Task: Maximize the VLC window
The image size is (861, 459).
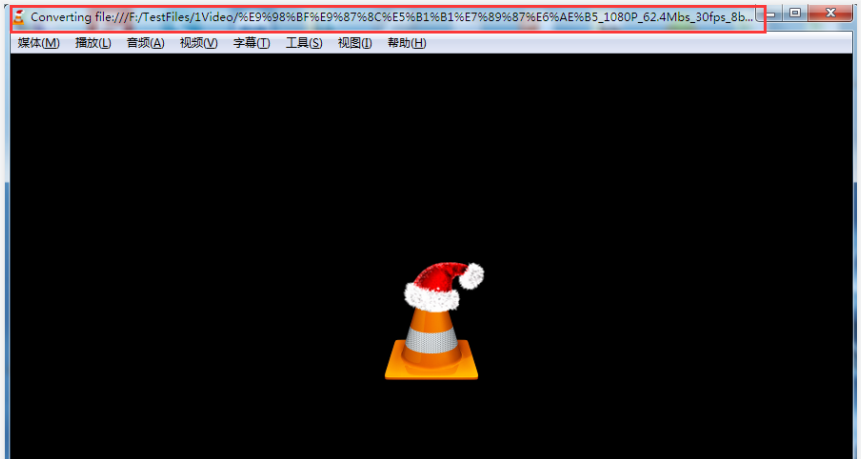Action: (795, 13)
